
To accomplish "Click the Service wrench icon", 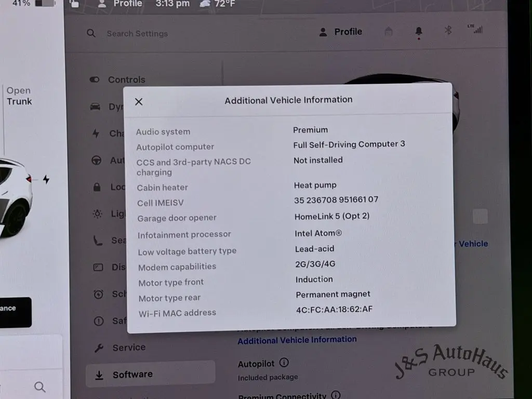I will click(x=99, y=348).
